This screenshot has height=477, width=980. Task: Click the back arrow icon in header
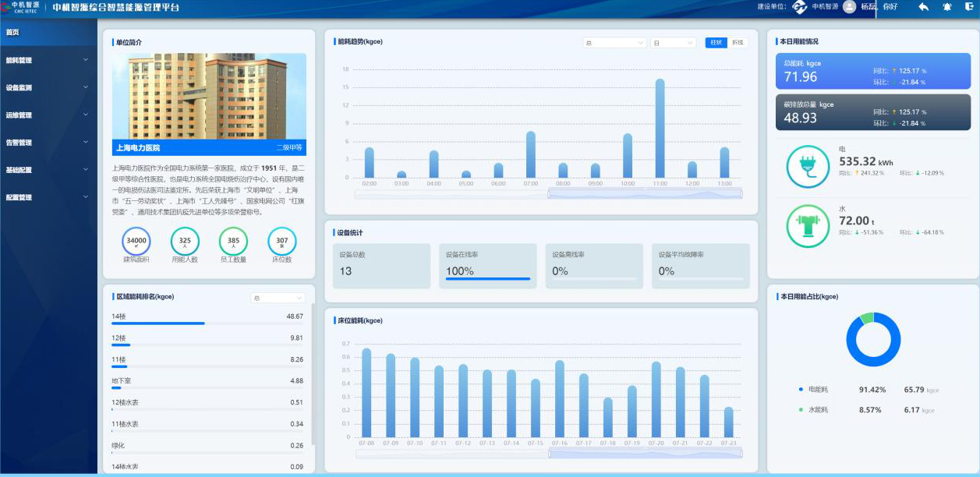pyautogui.click(x=924, y=7)
